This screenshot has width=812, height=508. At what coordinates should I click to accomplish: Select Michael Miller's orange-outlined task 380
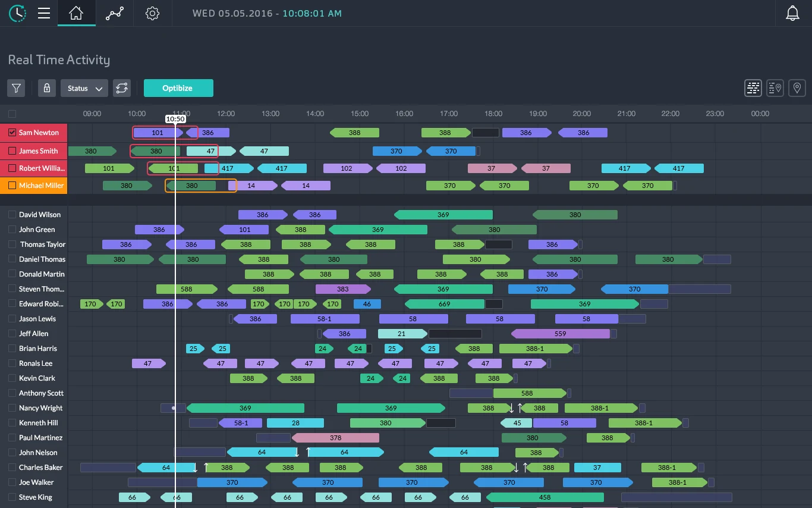pos(191,186)
